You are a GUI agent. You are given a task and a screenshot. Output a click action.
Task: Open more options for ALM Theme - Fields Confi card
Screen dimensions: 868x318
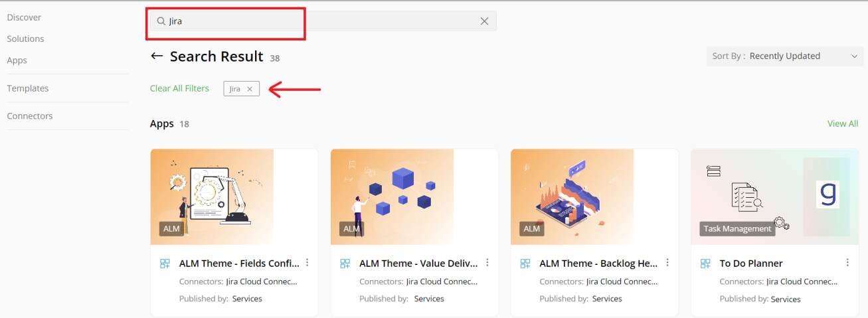click(x=307, y=263)
